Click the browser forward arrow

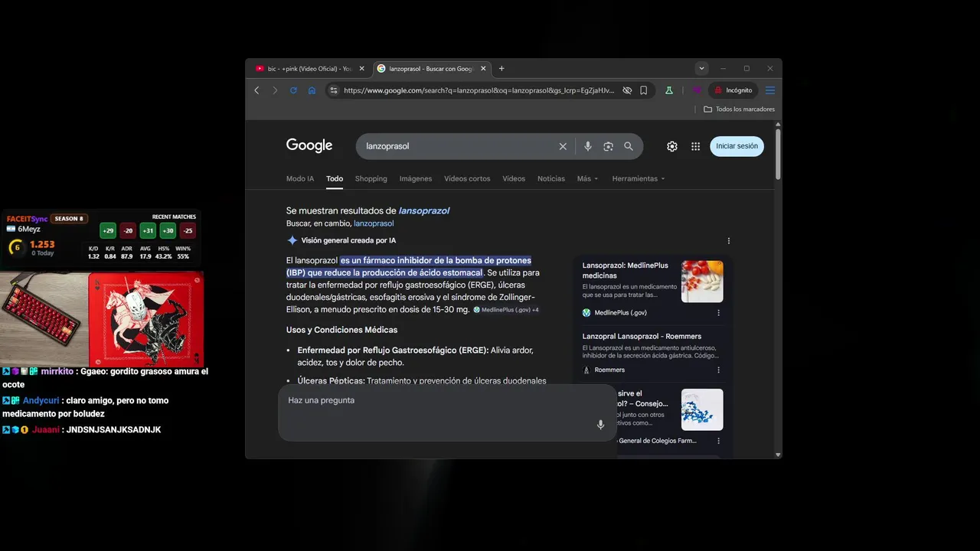coord(275,90)
